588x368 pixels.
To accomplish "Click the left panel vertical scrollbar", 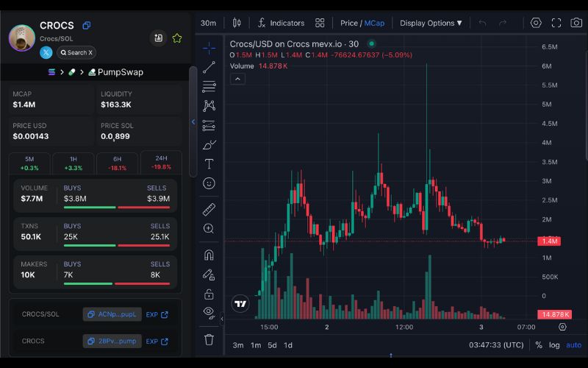I will click(x=193, y=121).
